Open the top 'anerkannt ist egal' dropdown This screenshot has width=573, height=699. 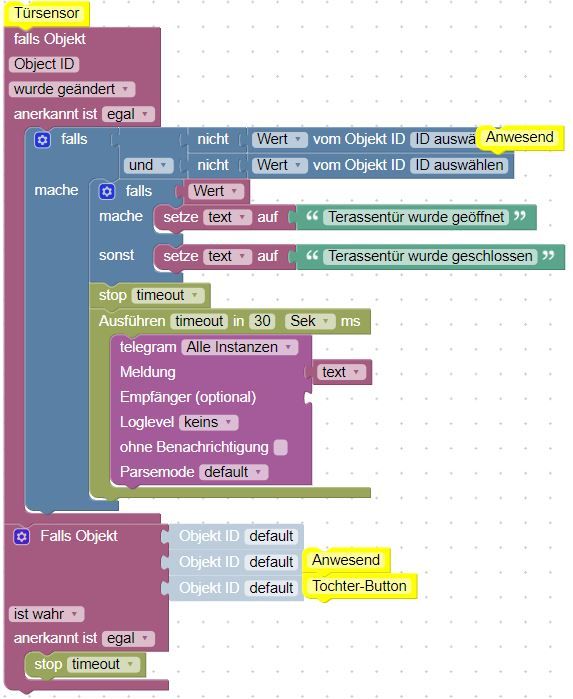[128, 115]
